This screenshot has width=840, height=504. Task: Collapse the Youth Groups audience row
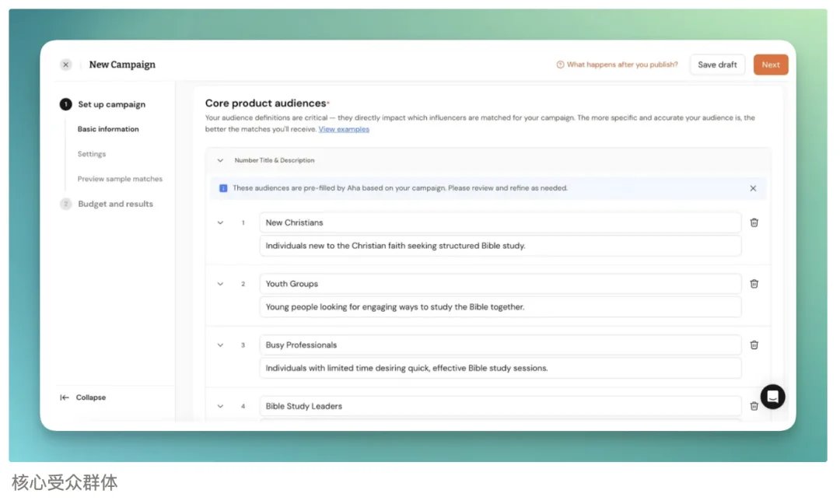pos(220,284)
